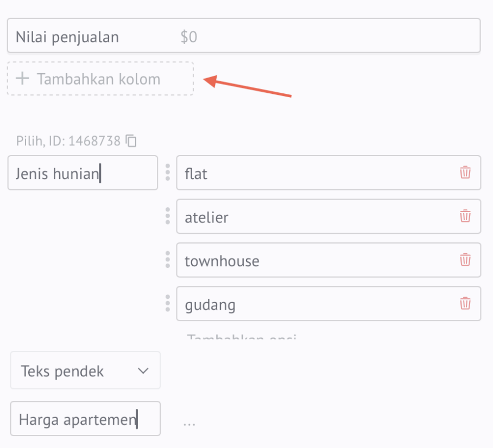
Task: Click the ellipsis placeholder beside Harga apartemen
Action: tap(189, 424)
